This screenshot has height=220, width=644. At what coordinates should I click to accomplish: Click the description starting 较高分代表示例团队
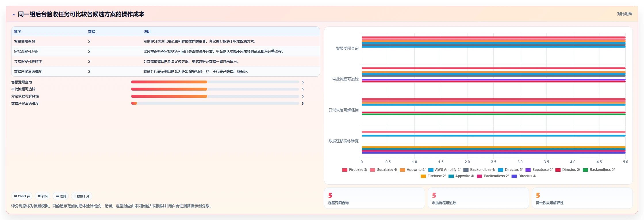196,72
